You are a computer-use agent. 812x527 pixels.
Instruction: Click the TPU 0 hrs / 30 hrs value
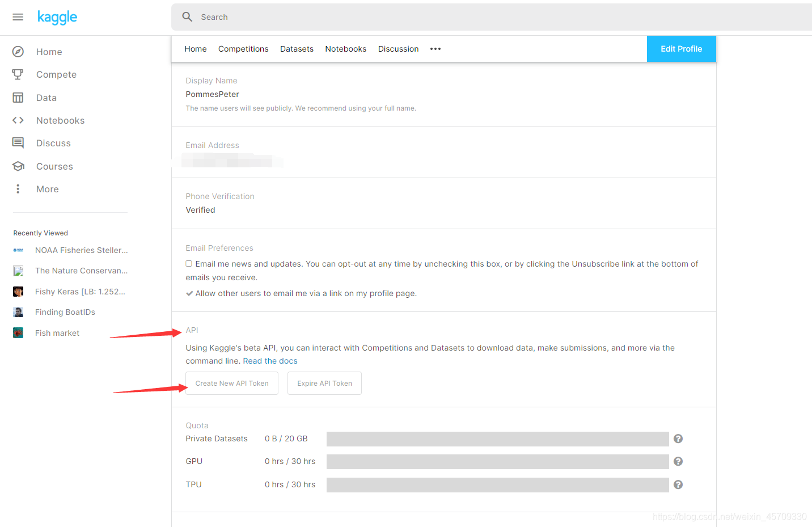pyautogui.click(x=290, y=484)
